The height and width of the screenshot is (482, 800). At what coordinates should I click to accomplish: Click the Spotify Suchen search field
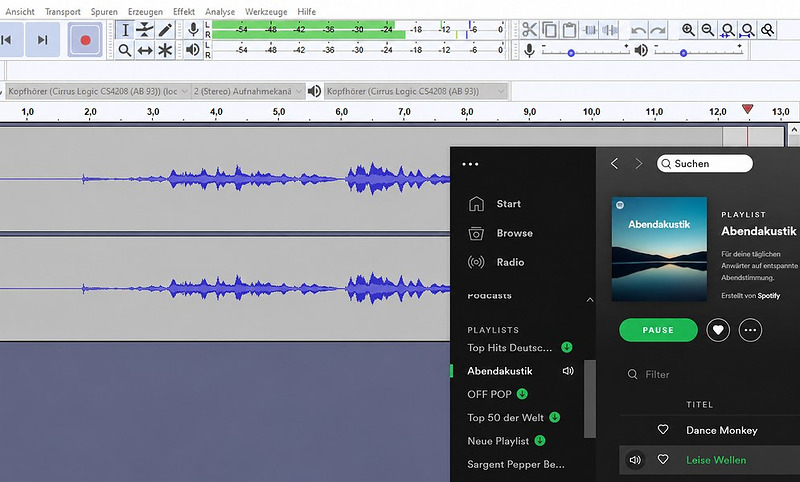[705, 164]
